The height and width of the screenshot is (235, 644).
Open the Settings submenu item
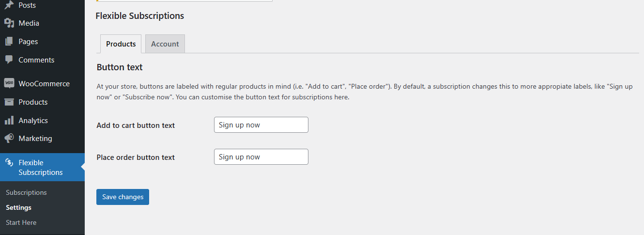(x=18, y=207)
